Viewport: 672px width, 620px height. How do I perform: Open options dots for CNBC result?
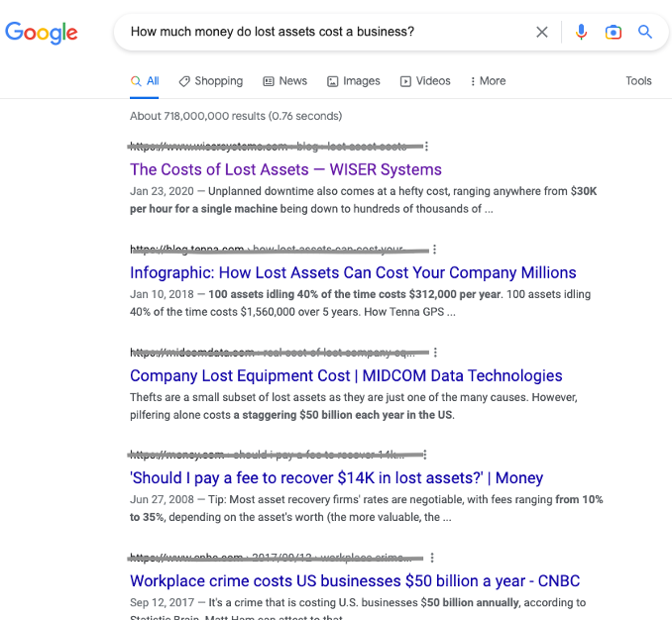point(432,559)
